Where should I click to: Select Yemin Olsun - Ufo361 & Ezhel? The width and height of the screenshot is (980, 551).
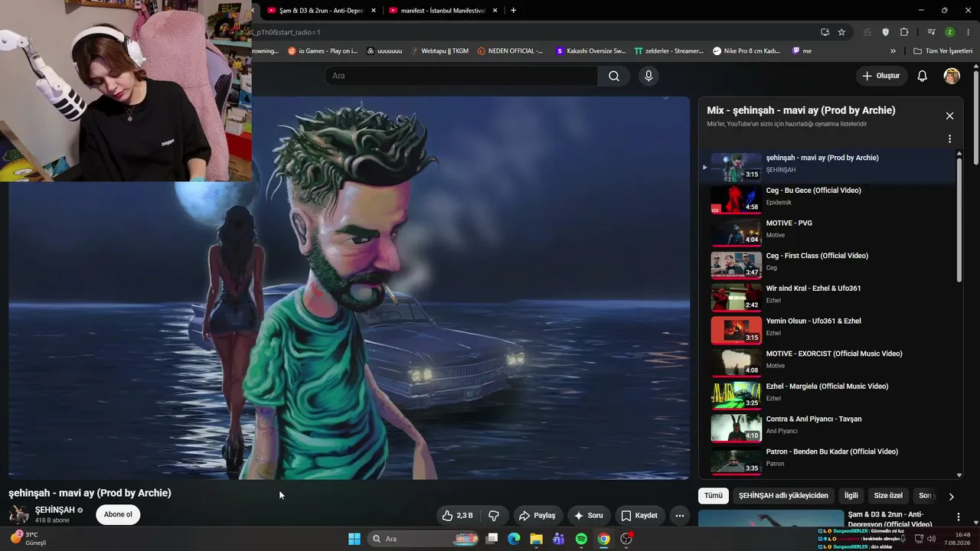(830, 330)
